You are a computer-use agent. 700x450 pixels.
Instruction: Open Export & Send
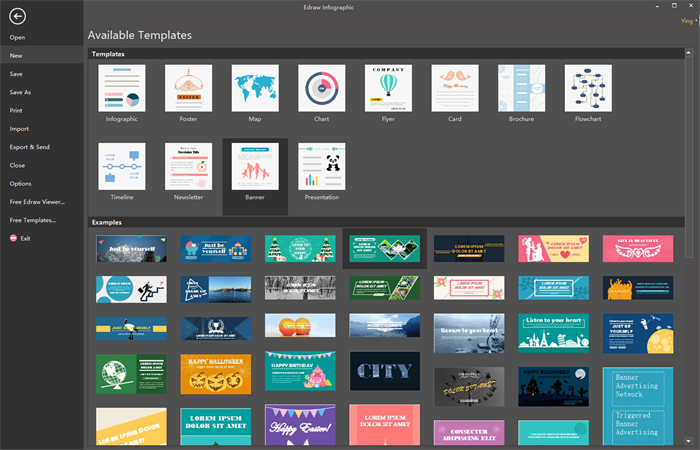(30, 147)
